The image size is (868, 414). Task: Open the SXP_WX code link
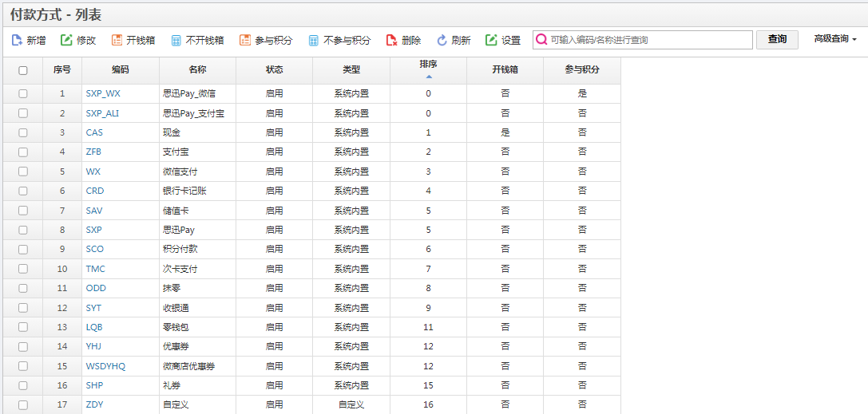coord(103,94)
